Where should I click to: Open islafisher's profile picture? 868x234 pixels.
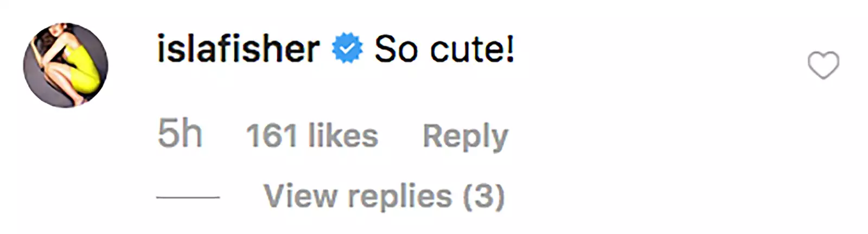(x=66, y=65)
